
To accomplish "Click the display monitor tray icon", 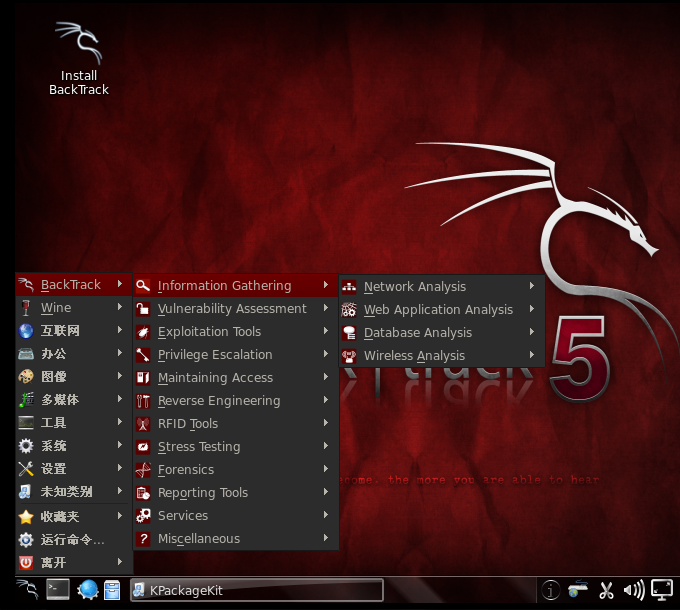I will tap(662, 590).
